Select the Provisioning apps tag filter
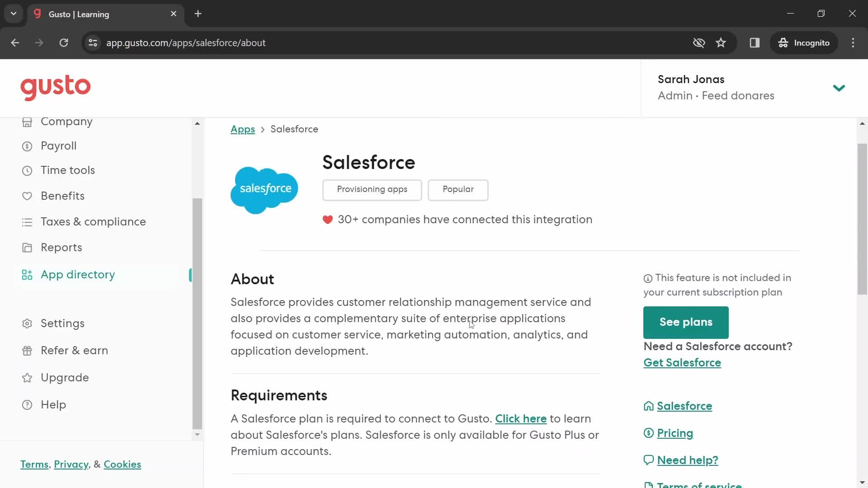Screen dimensions: 868x488 coord(373,189)
